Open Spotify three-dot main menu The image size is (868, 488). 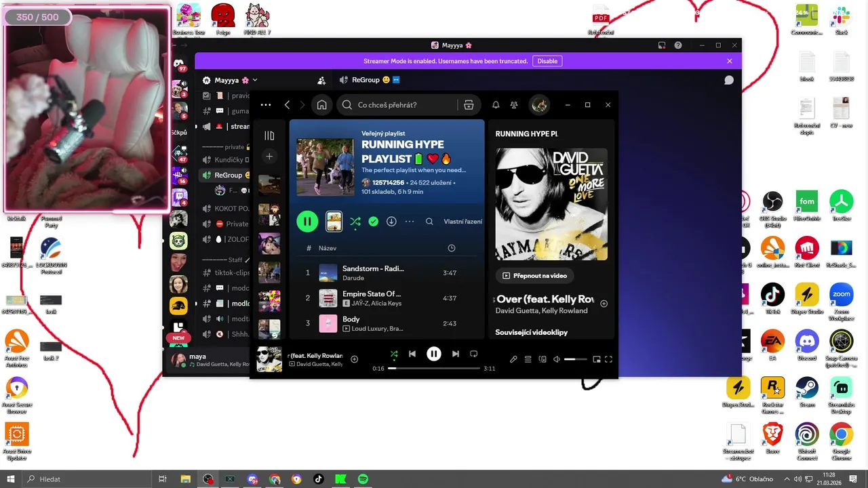[266, 105]
